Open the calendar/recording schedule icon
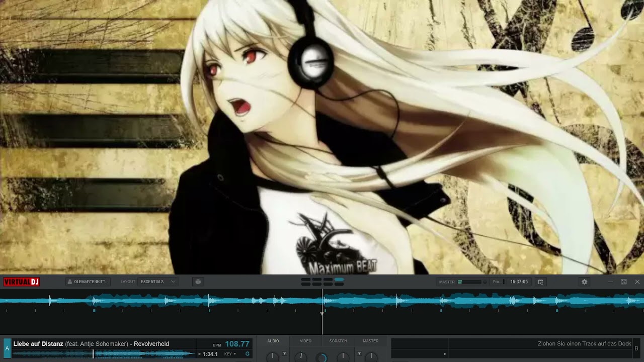Viewport: 644px width, 362px height. click(x=541, y=282)
